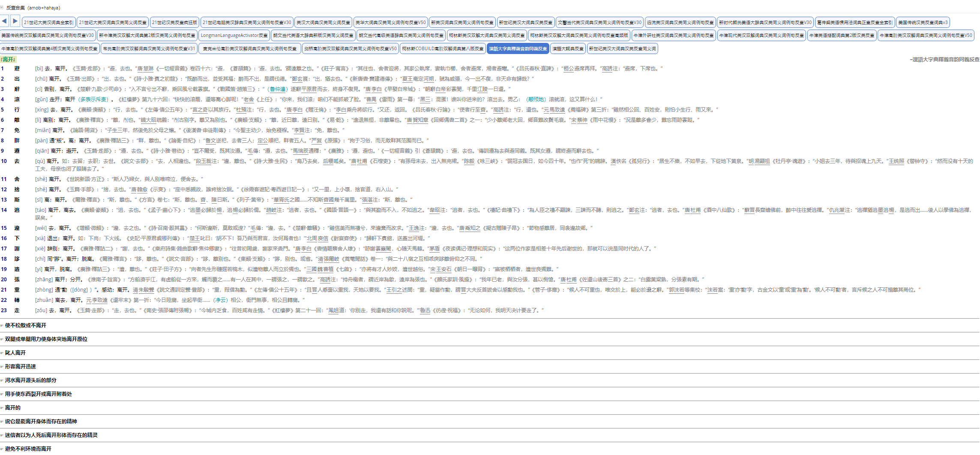Open 牛津英语搭配词典第2版汉英反查 tab
Screen dimensions: 980x455
842,35
